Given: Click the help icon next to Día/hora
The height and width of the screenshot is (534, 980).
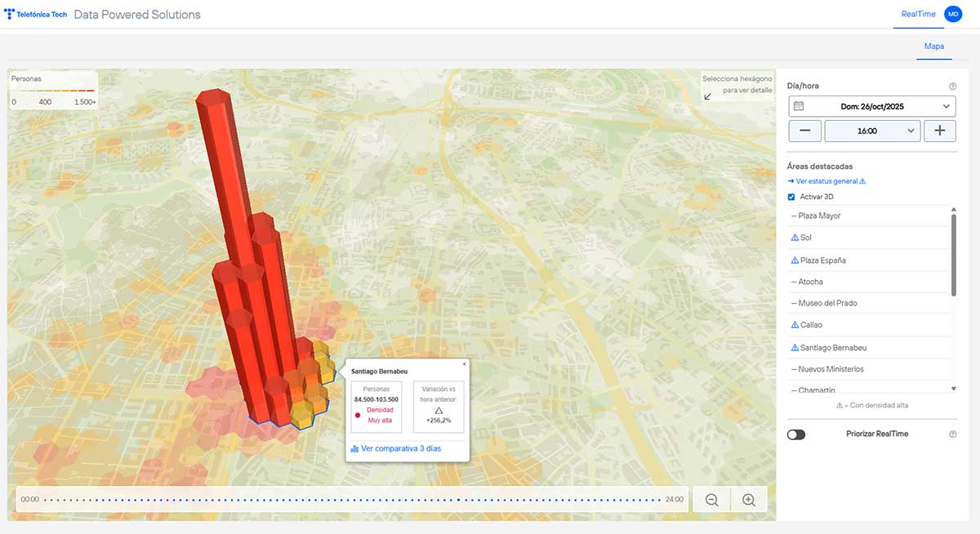Looking at the screenshot, I should (952, 86).
